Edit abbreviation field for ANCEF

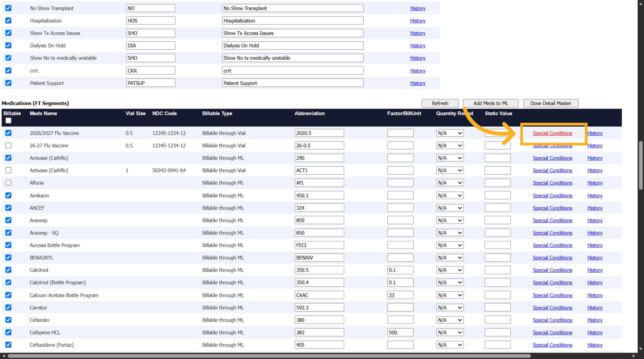coord(319,208)
